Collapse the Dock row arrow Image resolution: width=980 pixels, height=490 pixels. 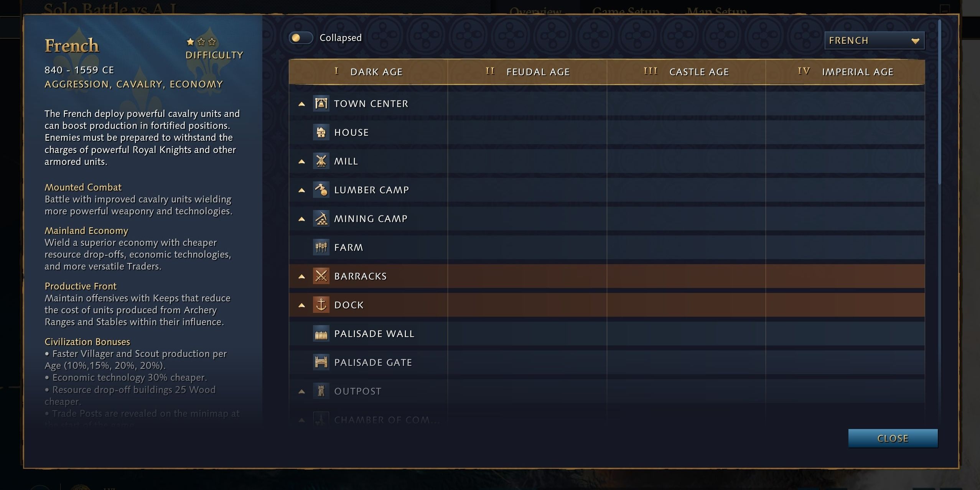(302, 305)
